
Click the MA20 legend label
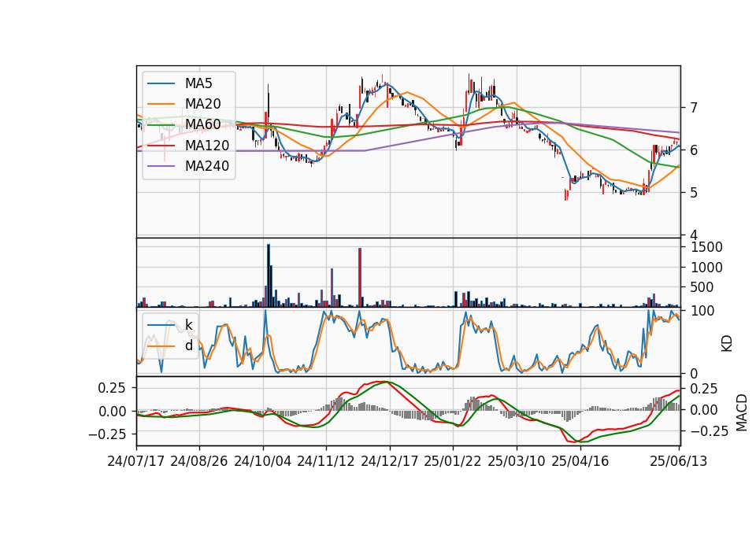[202, 104]
